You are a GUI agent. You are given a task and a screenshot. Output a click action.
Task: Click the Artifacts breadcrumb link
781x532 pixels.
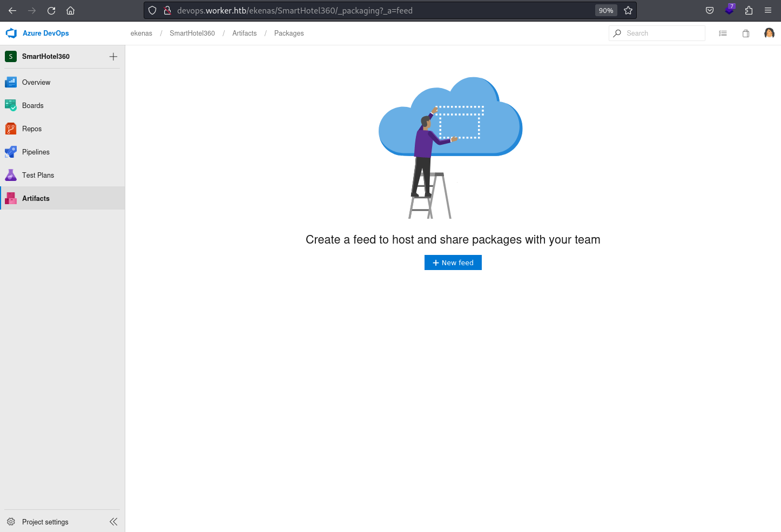click(x=245, y=33)
